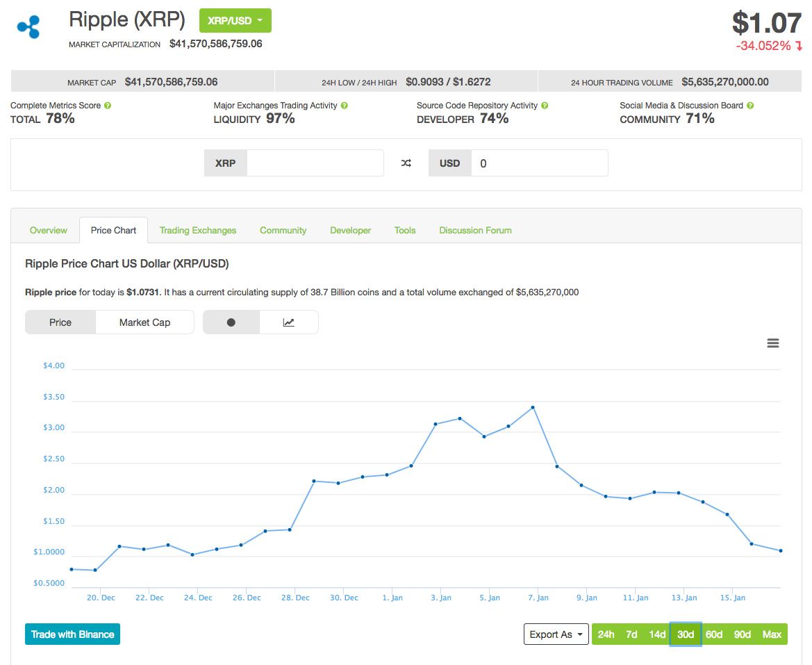Click the swap currencies shuffle icon

[x=406, y=163]
